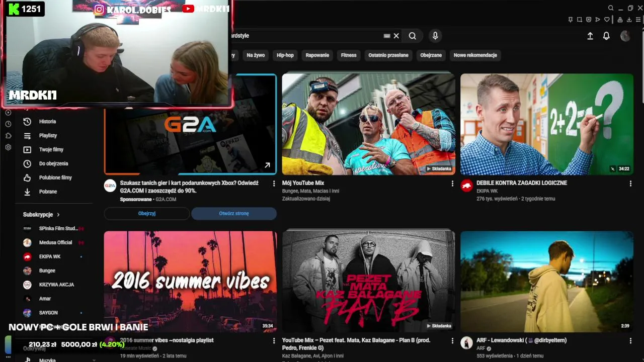This screenshot has width=644, height=362.
Task: Open options menu for G2A sponsored ad
Action: pos(274,184)
